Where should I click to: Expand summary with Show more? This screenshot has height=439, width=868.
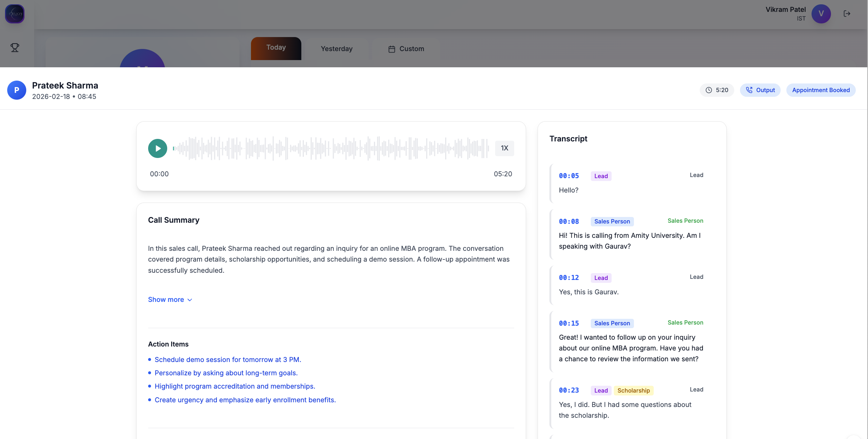(x=166, y=299)
